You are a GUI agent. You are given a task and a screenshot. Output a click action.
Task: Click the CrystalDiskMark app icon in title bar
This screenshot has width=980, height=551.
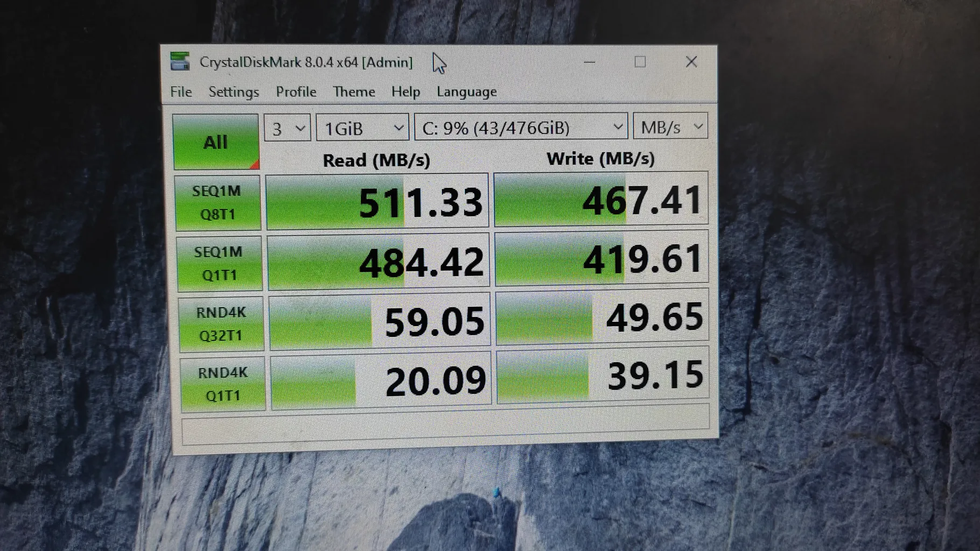click(180, 62)
